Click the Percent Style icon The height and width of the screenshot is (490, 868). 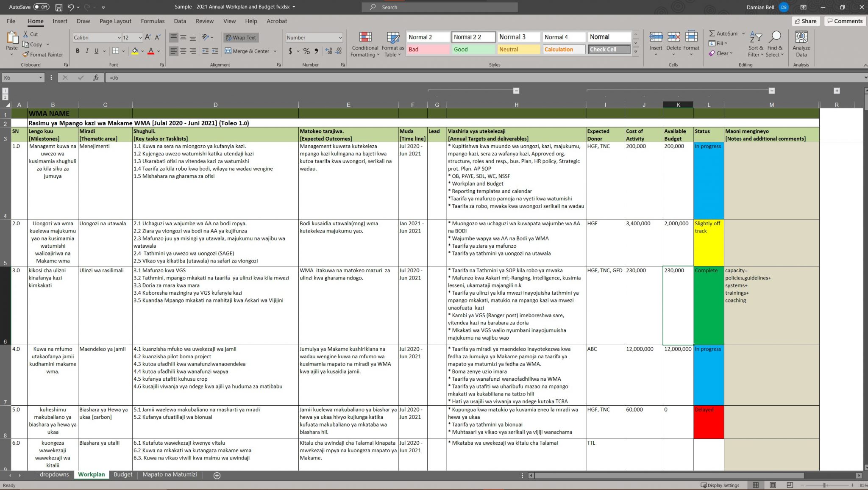[306, 51]
